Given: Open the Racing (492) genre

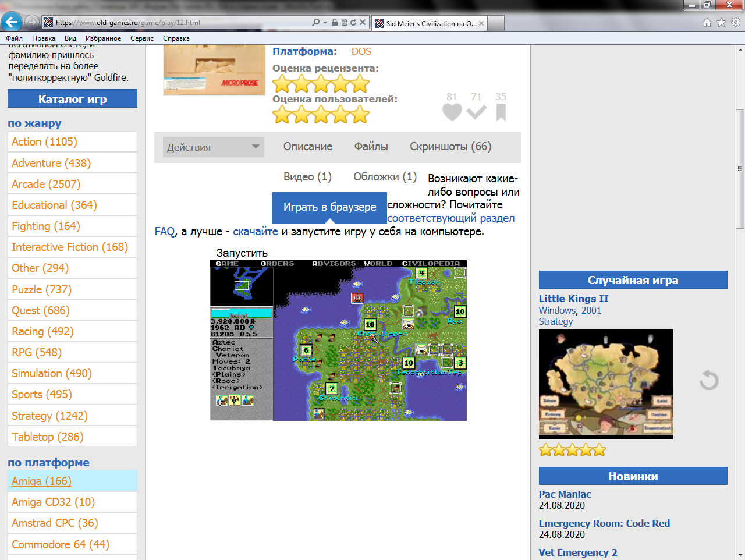Looking at the screenshot, I should click(x=42, y=331).
